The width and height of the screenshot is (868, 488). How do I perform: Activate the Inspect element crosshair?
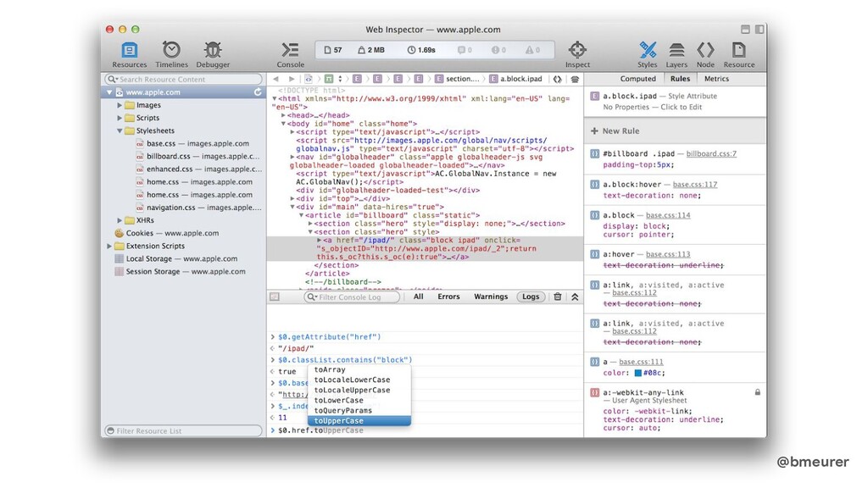coord(577,55)
